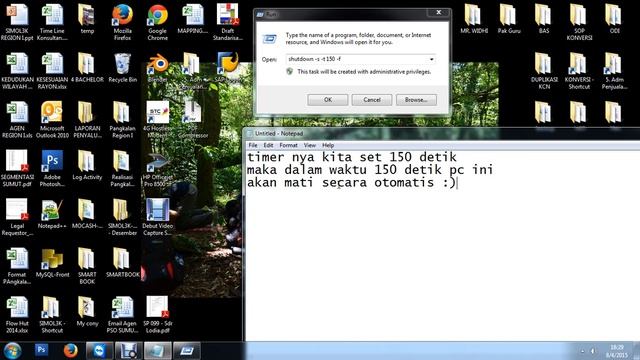Open the 4 BACHELOR folder
Image resolution: width=640 pixels, height=360 pixels.
tap(87, 68)
